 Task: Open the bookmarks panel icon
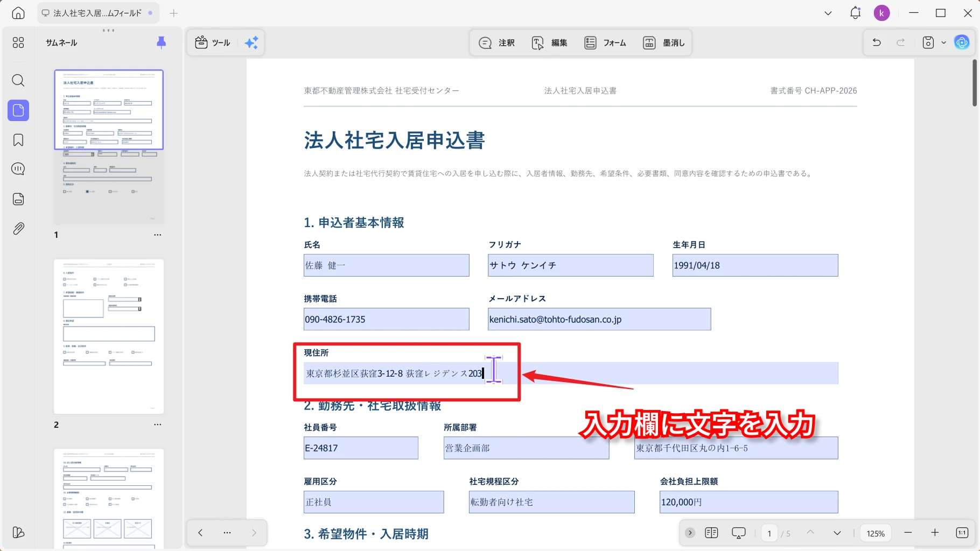click(18, 140)
